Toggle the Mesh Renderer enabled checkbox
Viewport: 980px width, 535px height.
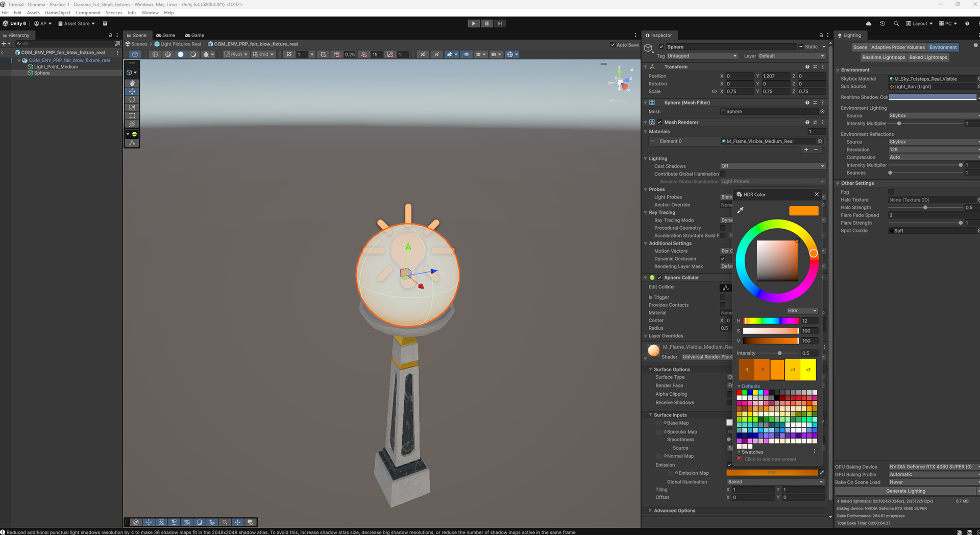tap(659, 123)
